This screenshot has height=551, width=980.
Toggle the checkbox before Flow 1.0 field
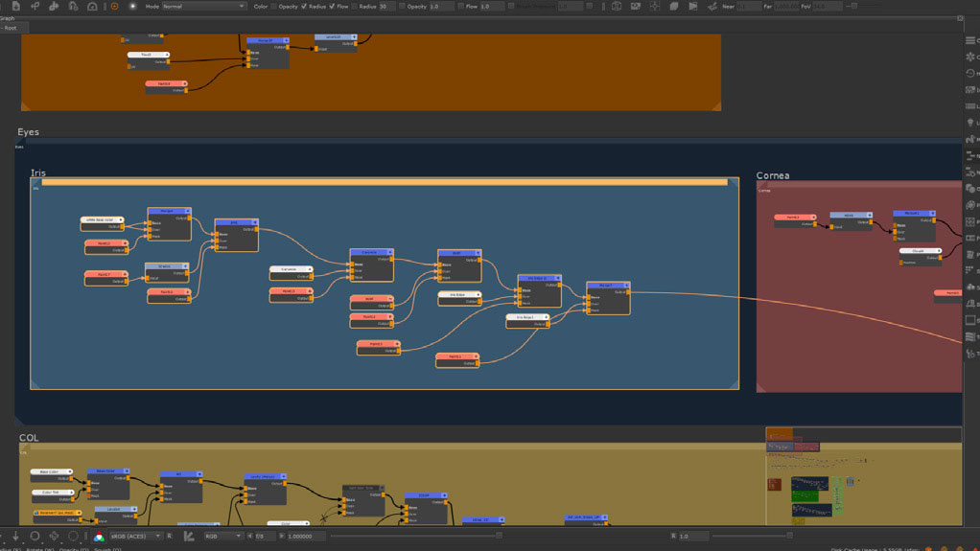(461, 7)
